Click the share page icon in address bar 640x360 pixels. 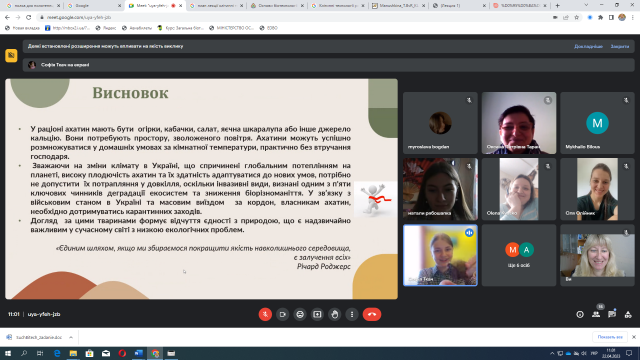pyautogui.click(x=566, y=17)
